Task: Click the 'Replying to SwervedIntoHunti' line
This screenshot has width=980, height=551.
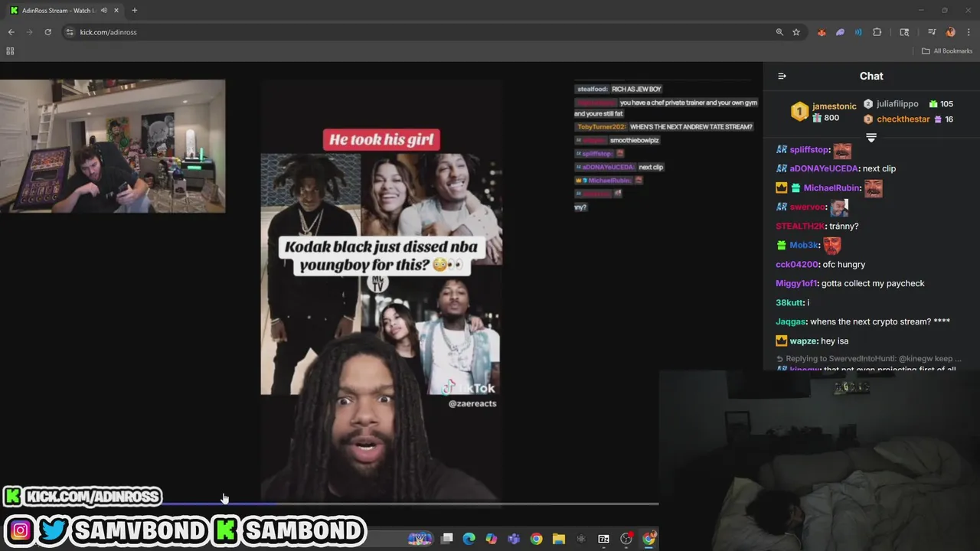Action: pyautogui.click(x=869, y=358)
